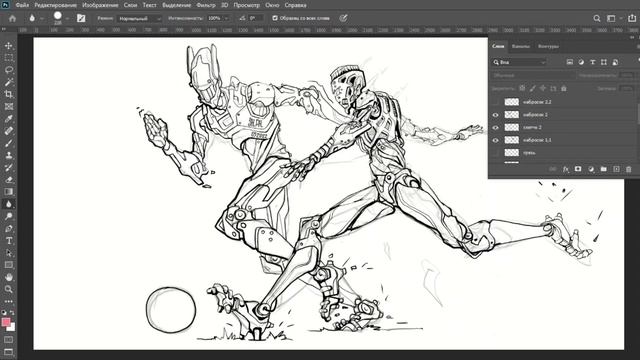Open the Просмотр menu
This screenshot has width=640, height=360.
point(247,5)
